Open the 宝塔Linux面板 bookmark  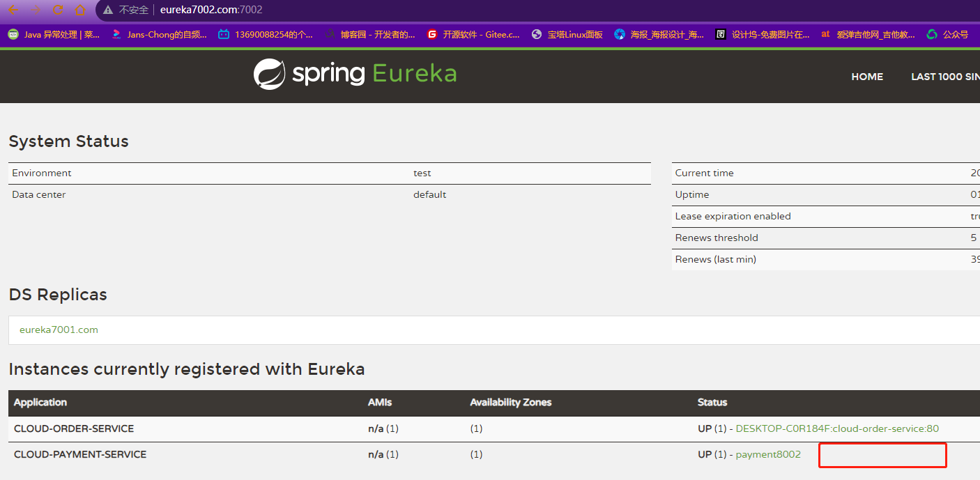(x=567, y=34)
